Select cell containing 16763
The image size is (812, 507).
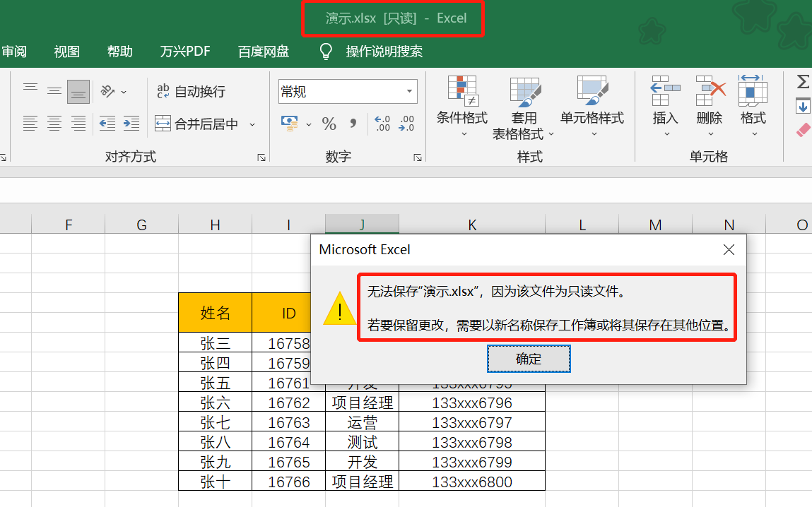[289, 422]
